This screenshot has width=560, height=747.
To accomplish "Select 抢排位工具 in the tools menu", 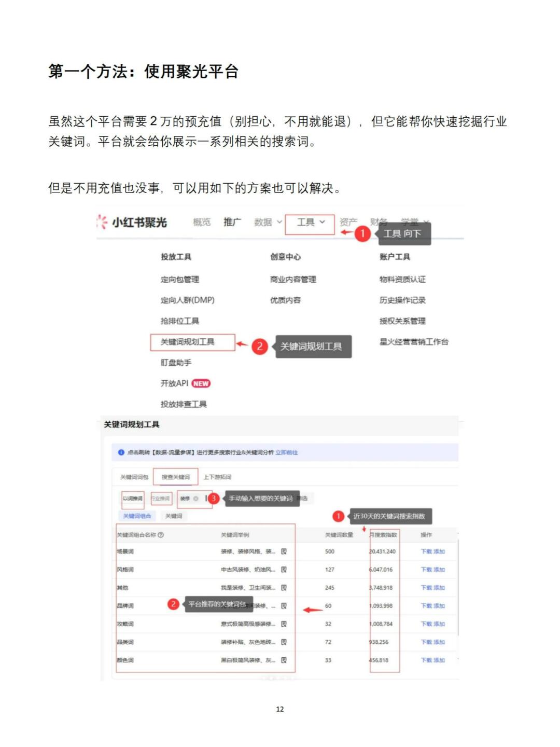I will pyautogui.click(x=179, y=321).
